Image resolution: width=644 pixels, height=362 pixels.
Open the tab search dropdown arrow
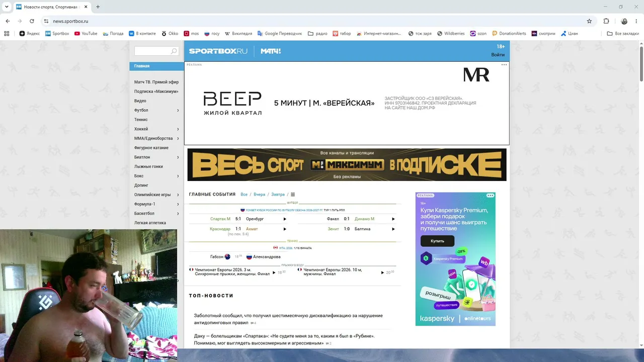pos(7,7)
